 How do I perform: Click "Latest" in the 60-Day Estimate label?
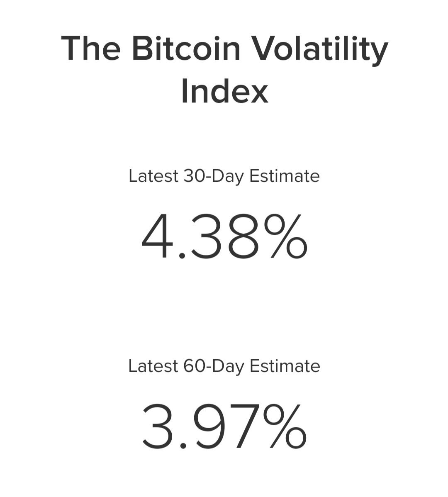coord(153,366)
